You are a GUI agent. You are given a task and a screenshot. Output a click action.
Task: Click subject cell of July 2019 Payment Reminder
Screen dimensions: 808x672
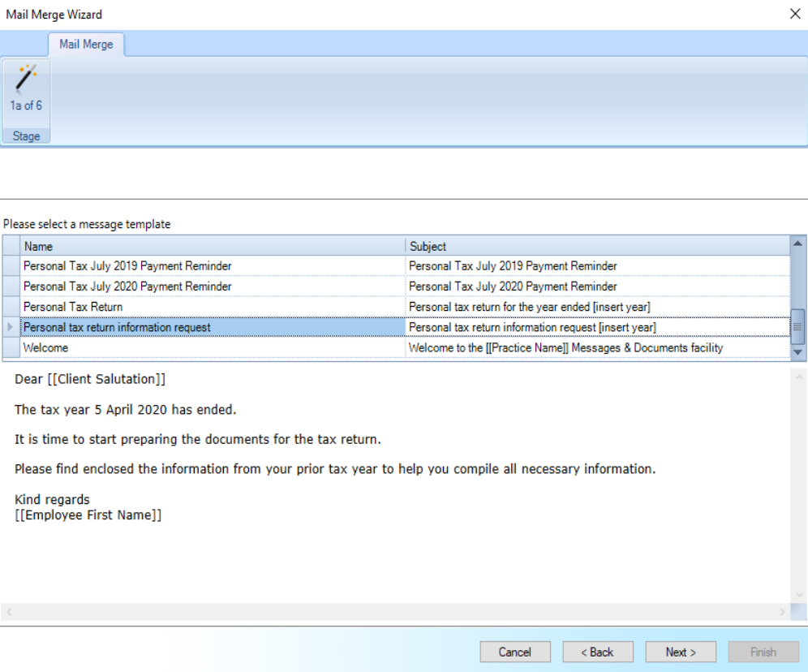pyautogui.click(x=597, y=266)
